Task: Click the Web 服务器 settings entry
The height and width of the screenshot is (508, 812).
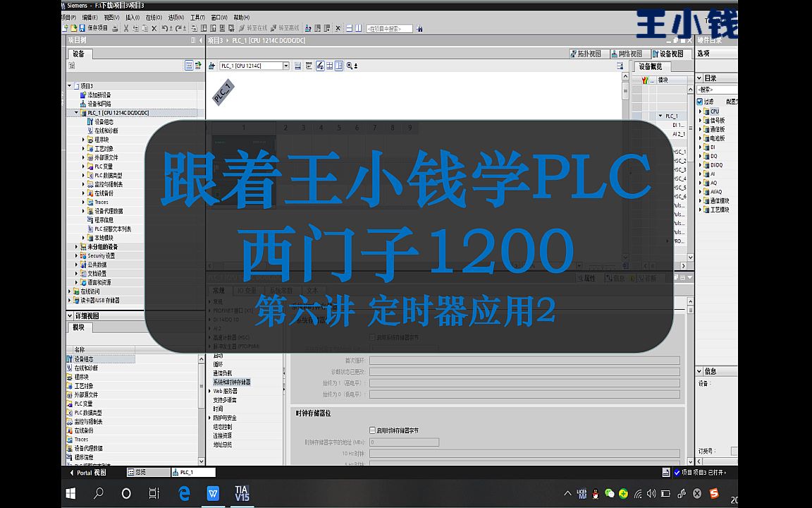Action: pos(227,392)
